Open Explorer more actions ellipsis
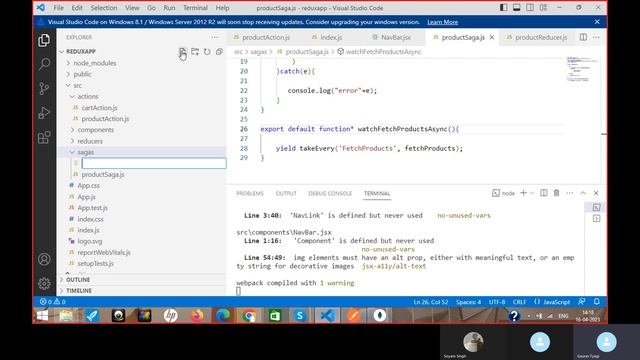 coord(215,37)
